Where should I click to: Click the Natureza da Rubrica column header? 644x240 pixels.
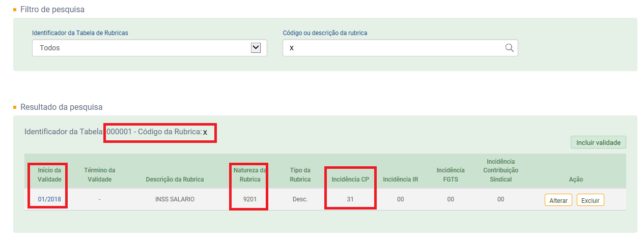(x=249, y=174)
